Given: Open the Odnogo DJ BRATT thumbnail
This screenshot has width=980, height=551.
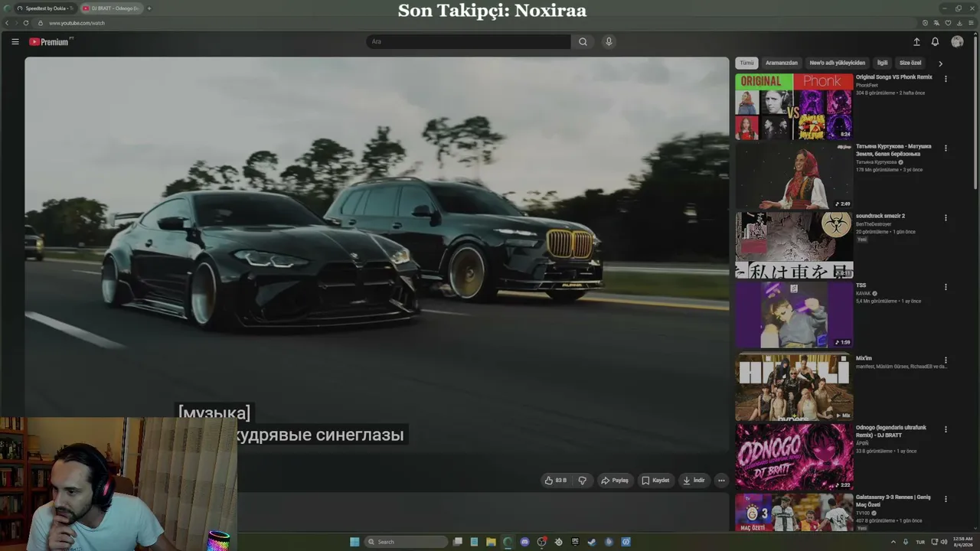Looking at the screenshot, I should click(x=794, y=457).
